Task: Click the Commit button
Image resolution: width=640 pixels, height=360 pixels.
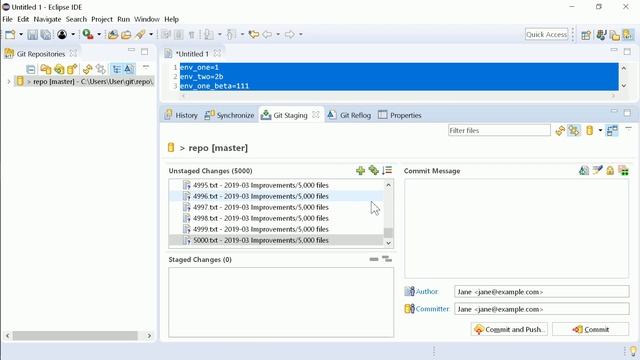Action: point(591,329)
